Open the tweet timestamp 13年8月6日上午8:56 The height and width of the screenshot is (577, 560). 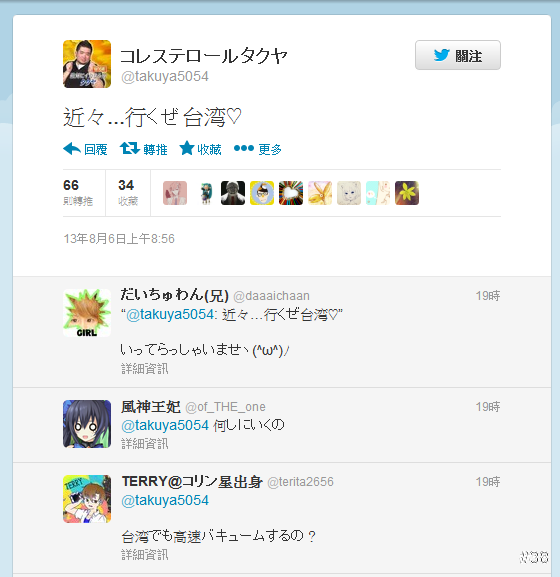coord(119,239)
